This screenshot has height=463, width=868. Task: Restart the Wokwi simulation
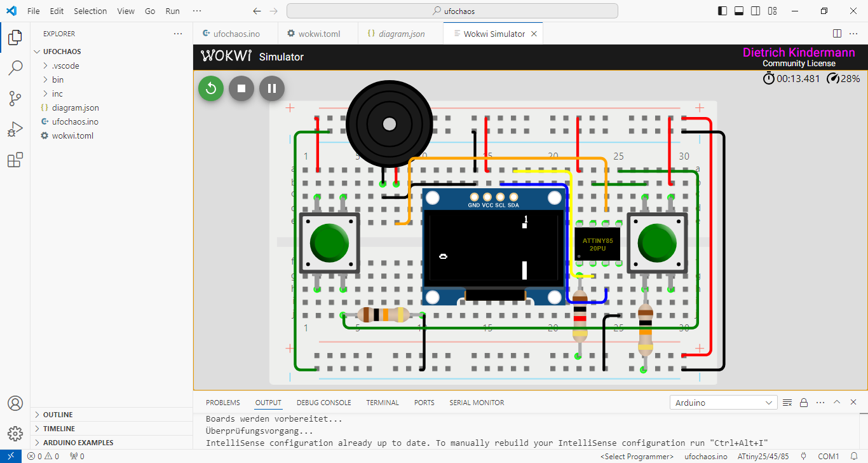point(211,88)
